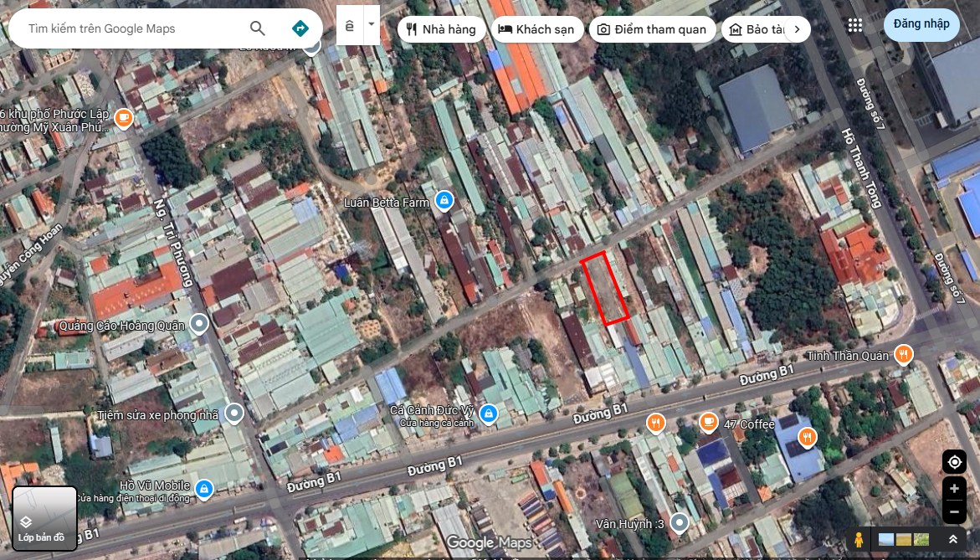The height and width of the screenshot is (560, 980).
Task: Select the Khách sạn category chip
Action: pos(537,28)
